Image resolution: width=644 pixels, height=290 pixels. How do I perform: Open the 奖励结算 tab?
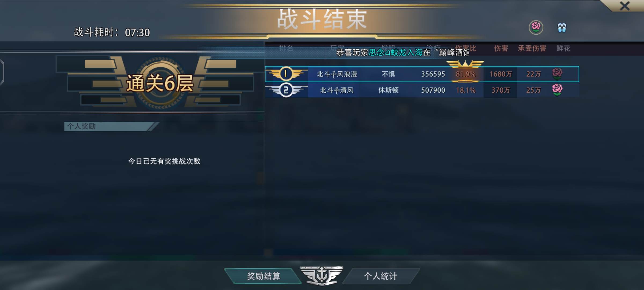pyautogui.click(x=264, y=276)
